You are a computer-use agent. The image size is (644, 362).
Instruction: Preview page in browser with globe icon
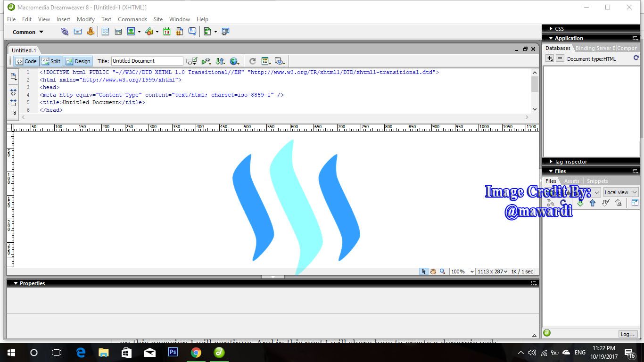tap(234, 61)
